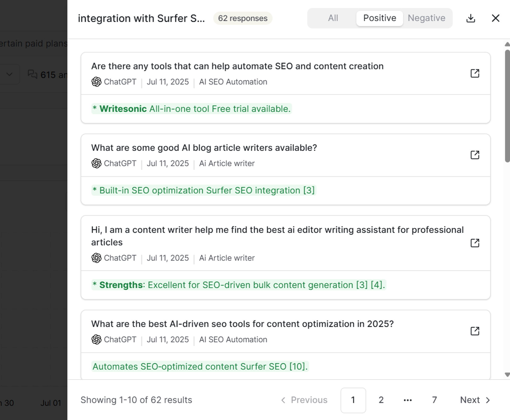Go to the Previous page

coord(304,400)
